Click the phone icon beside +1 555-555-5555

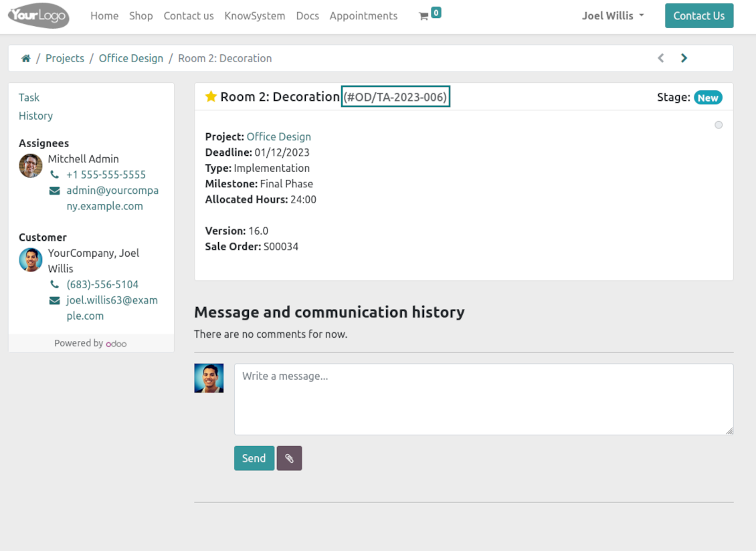pos(54,175)
